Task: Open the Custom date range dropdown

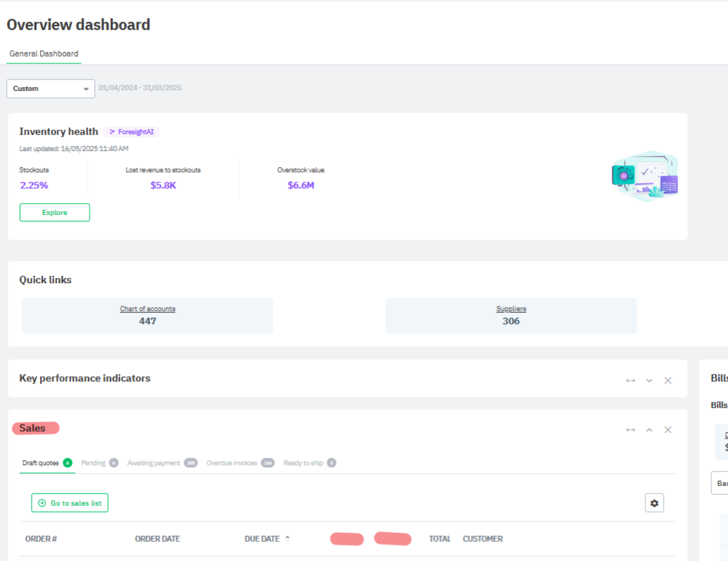Action: (50, 88)
